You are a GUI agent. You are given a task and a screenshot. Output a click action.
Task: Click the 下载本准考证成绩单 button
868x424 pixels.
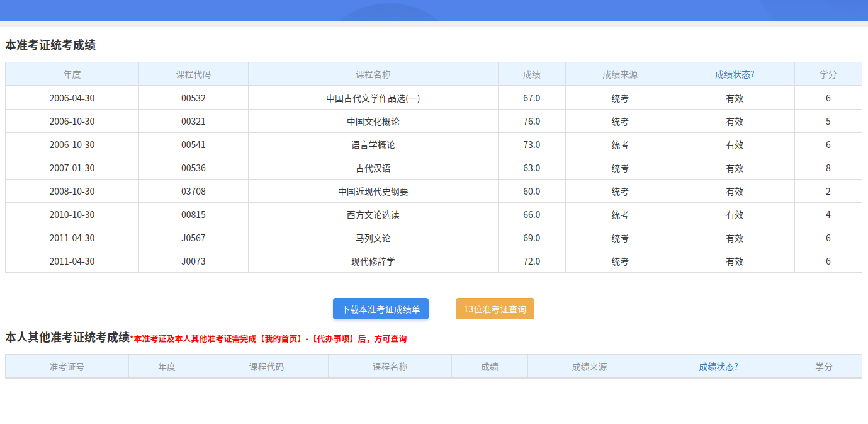[380, 309]
